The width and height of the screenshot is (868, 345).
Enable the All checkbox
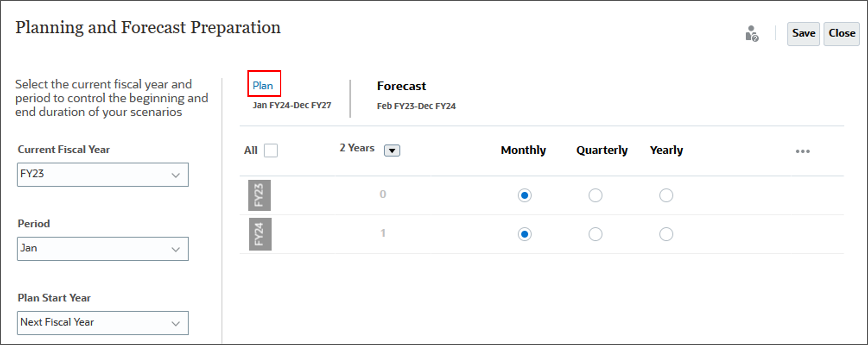[x=271, y=151]
